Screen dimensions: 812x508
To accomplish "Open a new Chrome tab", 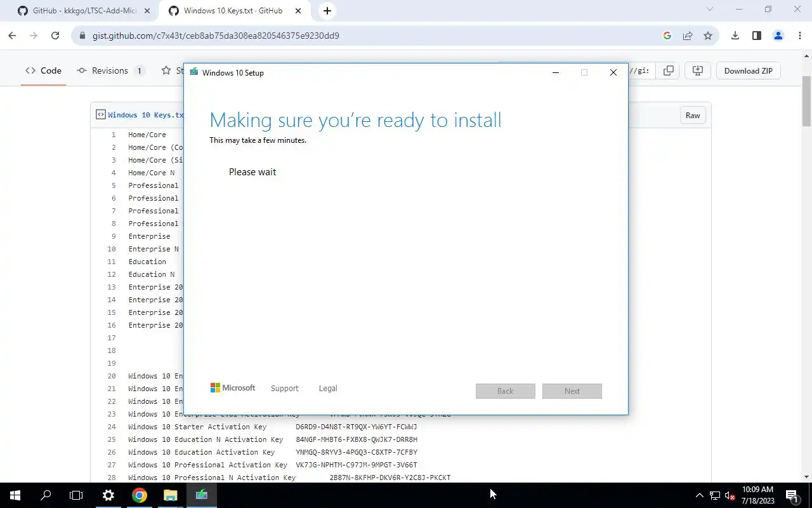I will [327, 11].
